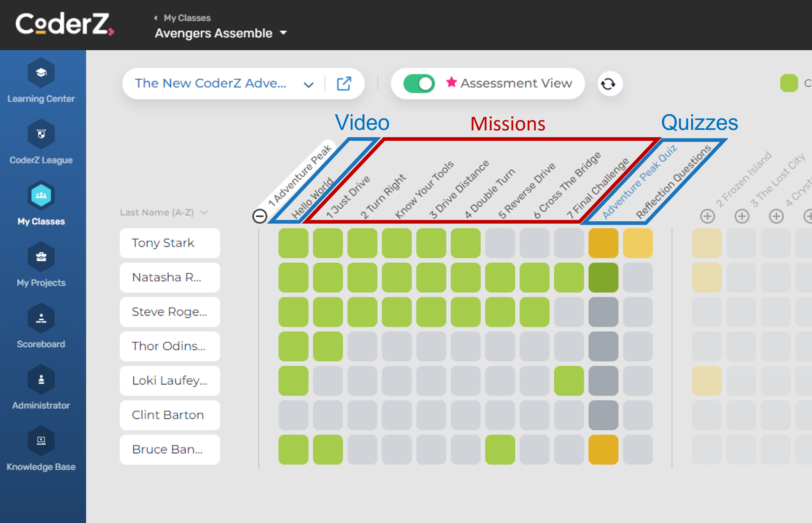Expand the 2 Frozen Island unit
The width and height of the screenshot is (812, 523).
[707, 216]
